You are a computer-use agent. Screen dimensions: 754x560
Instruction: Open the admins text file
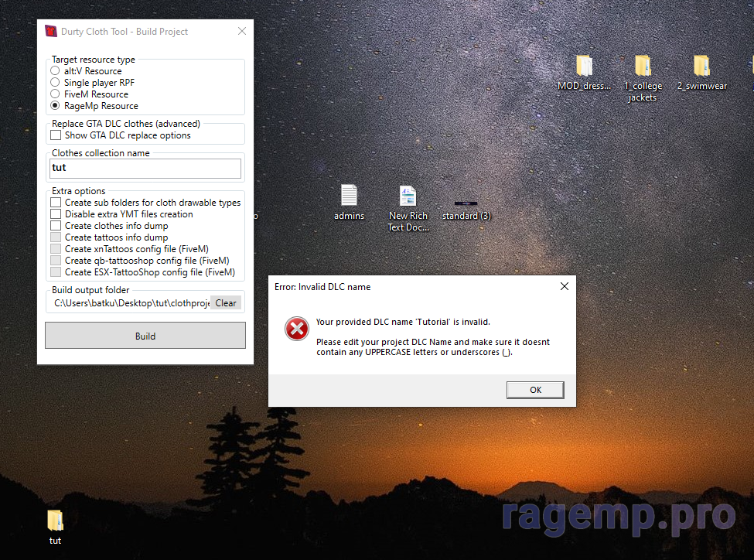[349, 196]
